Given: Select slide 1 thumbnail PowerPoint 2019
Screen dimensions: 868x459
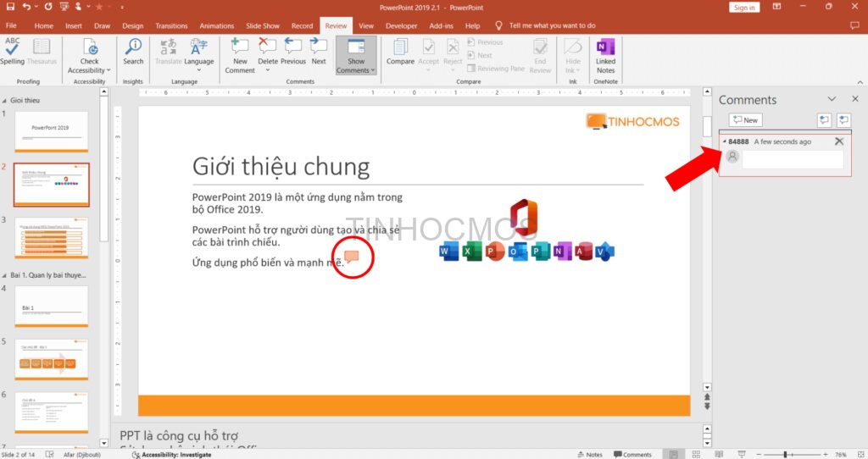Looking at the screenshot, I should click(51, 131).
